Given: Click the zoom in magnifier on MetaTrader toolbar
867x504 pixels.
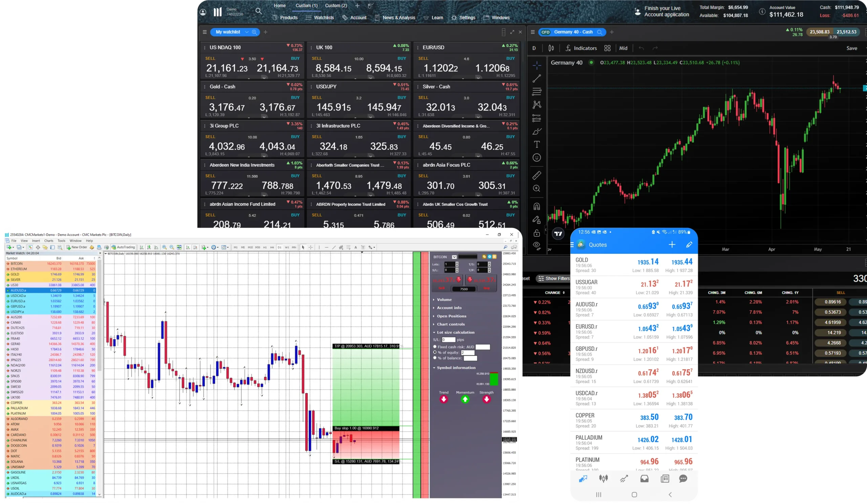Looking at the screenshot, I should (165, 247).
